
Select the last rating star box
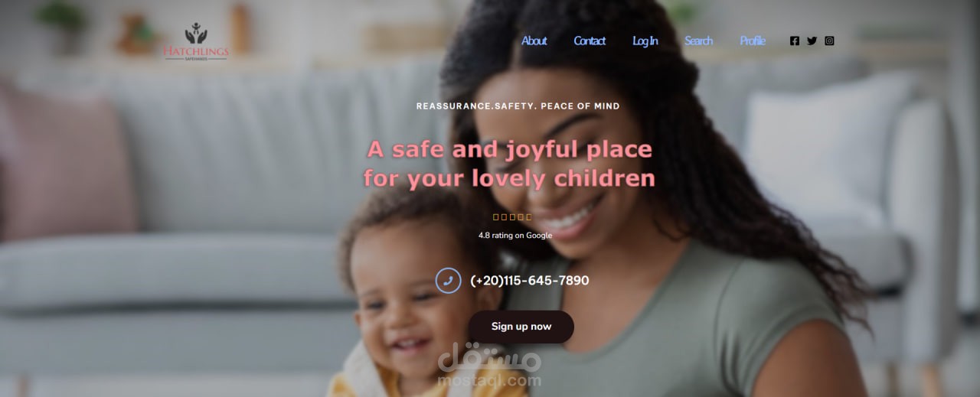click(x=529, y=217)
